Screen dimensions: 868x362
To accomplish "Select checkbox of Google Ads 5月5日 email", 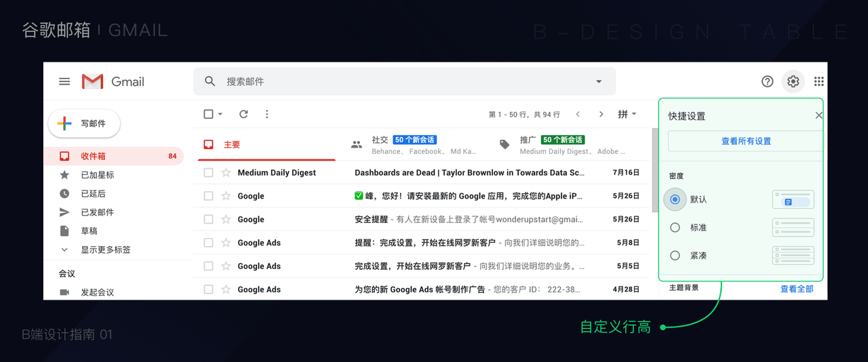I will click(x=208, y=266).
